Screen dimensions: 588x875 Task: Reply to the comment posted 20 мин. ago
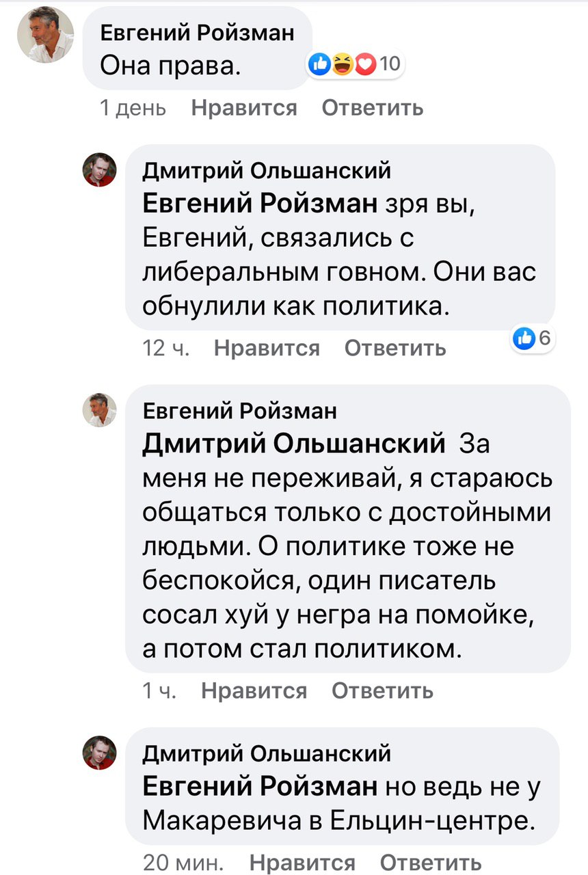431,863
